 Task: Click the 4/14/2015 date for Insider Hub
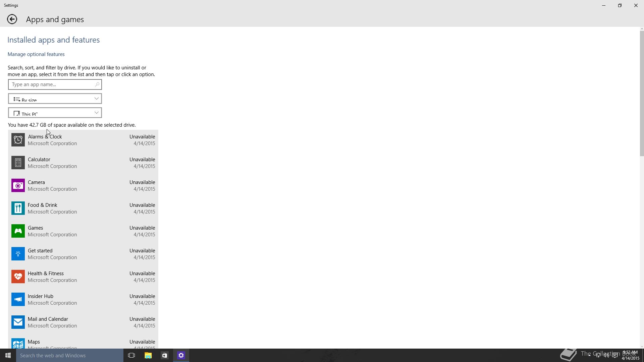click(144, 303)
